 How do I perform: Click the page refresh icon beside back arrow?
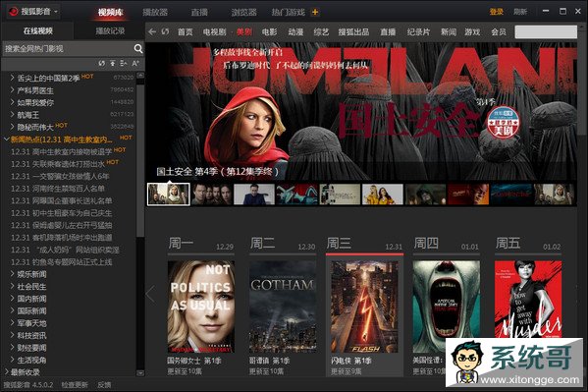pyautogui.click(x=165, y=31)
